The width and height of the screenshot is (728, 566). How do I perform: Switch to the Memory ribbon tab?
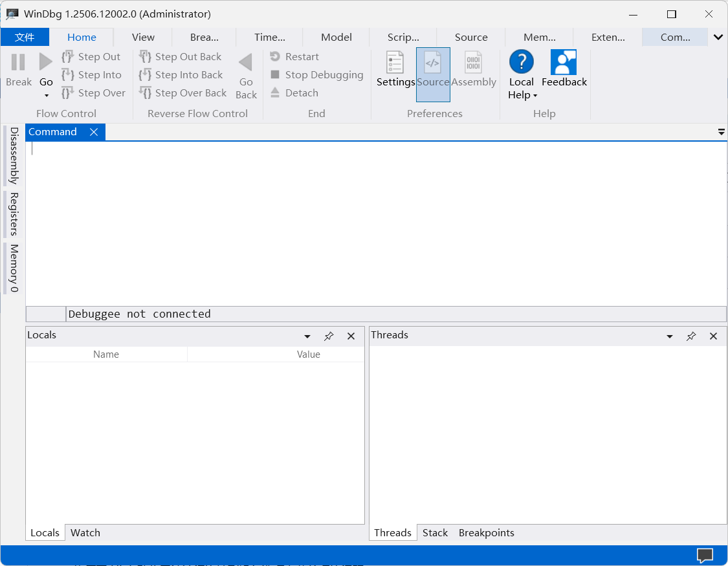tap(540, 37)
